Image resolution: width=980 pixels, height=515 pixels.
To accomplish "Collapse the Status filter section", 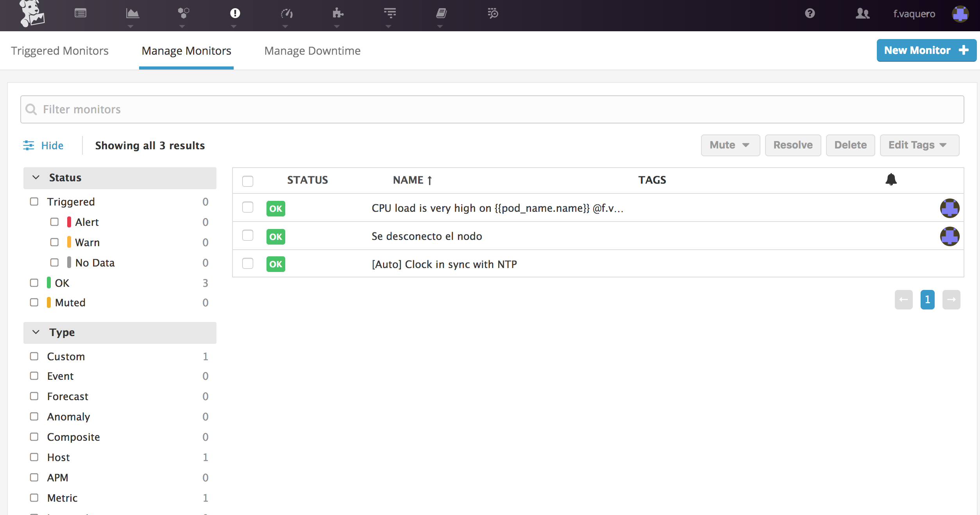I will [36, 178].
